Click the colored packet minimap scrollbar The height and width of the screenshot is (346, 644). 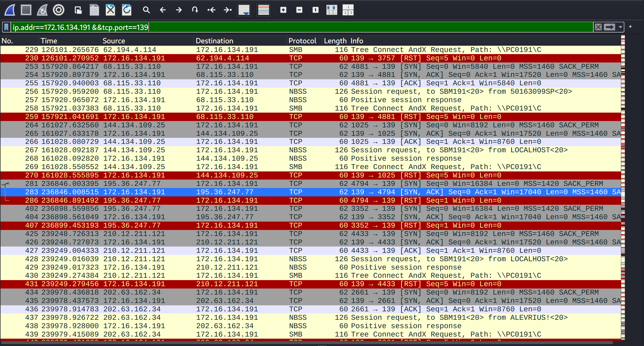click(x=623, y=184)
